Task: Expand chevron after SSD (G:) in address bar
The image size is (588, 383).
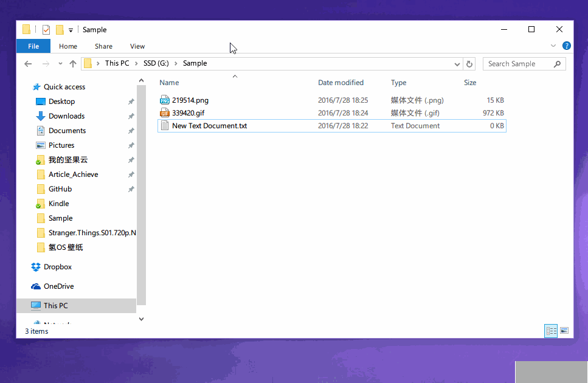Action: 176,63
